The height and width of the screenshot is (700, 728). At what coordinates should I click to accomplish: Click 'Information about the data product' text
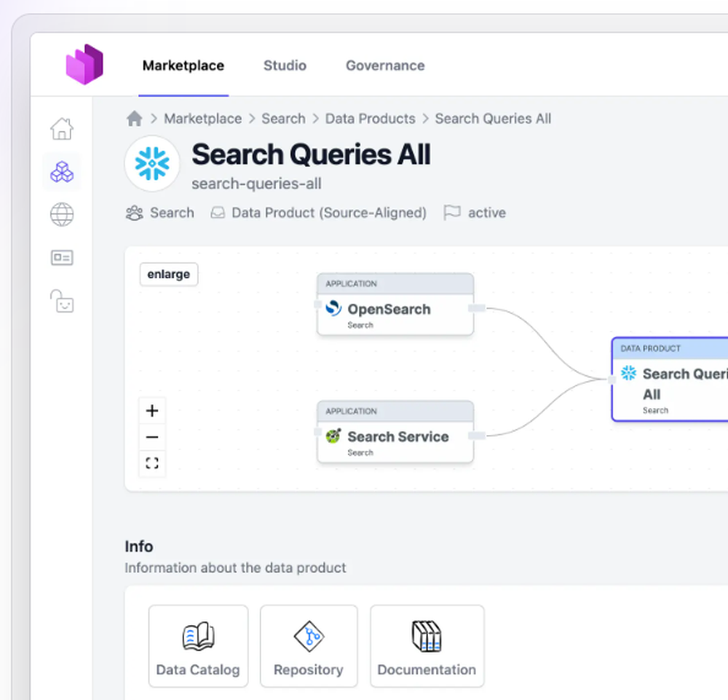point(235,567)
